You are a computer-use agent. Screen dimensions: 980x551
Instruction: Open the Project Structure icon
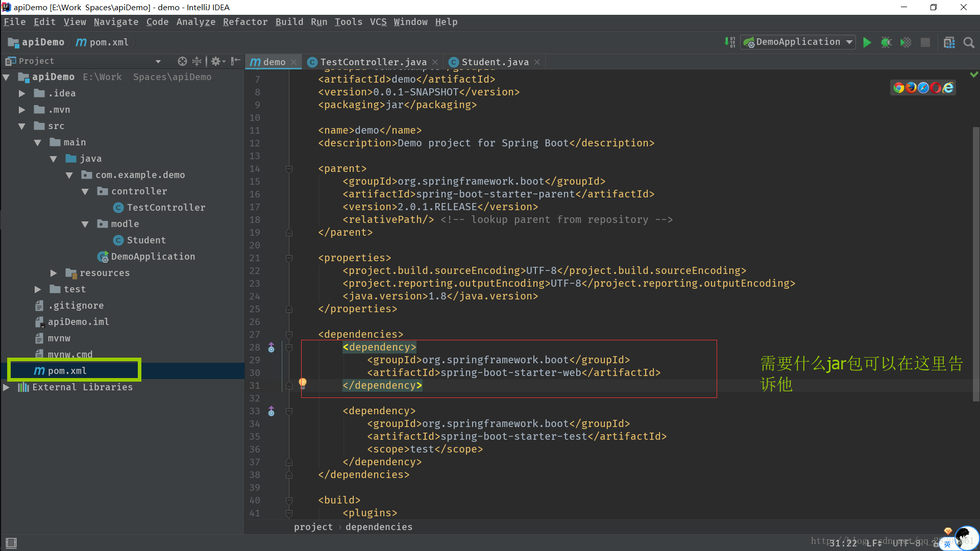point(949,42)
